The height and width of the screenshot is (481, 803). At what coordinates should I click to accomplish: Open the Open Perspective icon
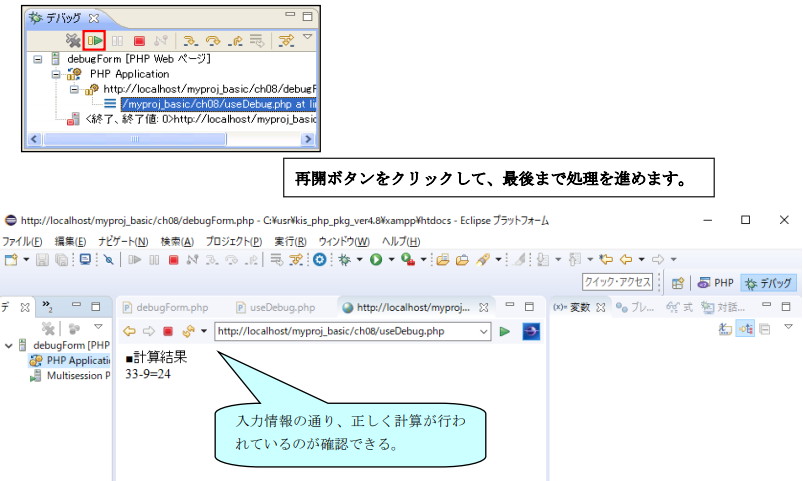coord(677,283)
